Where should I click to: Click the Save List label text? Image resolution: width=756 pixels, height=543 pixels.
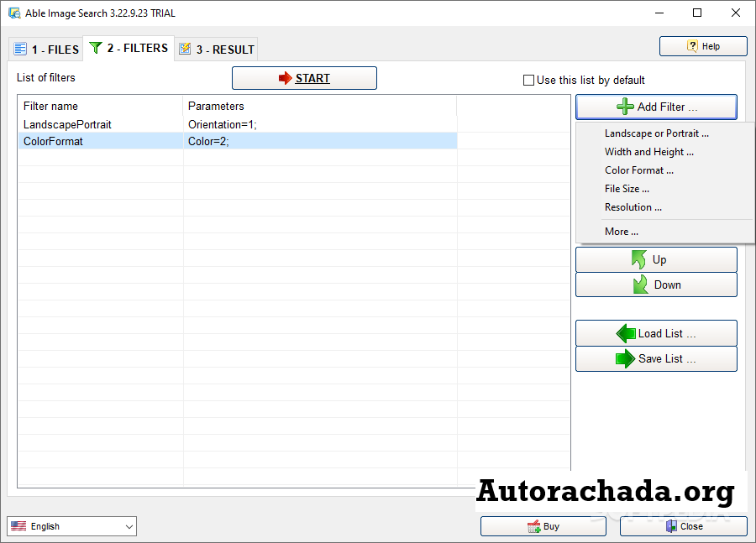point(667,358)
